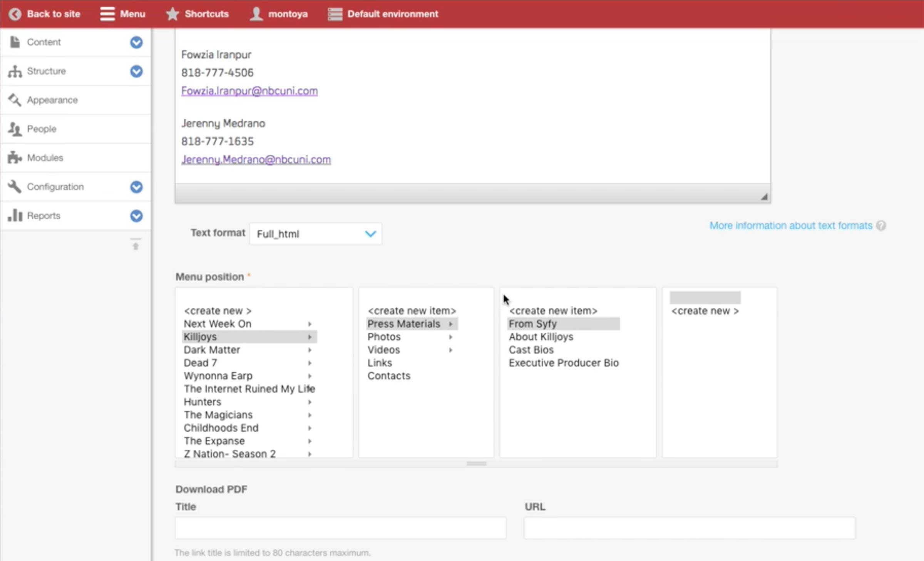The image size is (924, 561).
Task: Open the Full_html text format dropdown
Action: 315,234
